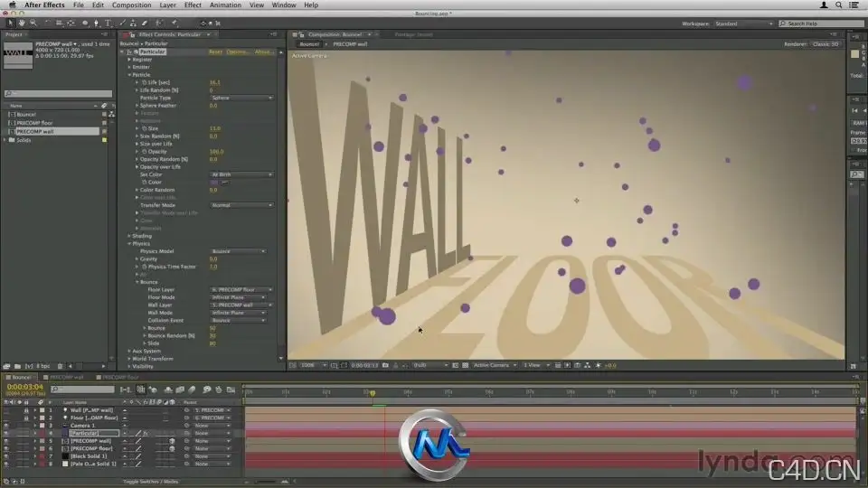Switch to PRECOMP wall timeline tab
868x488 pixels.
(66, 378)
